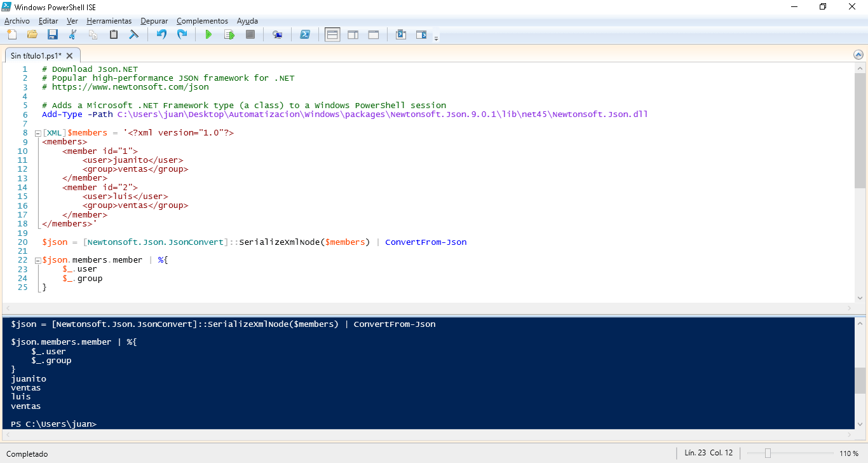Collapse the ForEach block at line 22
Image resolution: width=868 pixels, height=463 pixels.
[x=37, y=259]
